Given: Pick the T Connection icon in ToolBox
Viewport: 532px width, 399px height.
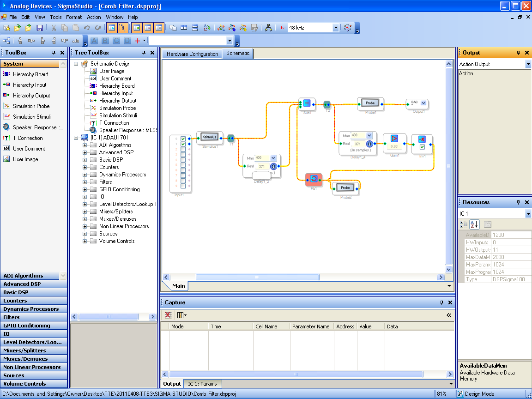Looking at the screenshot, I should [x=6, y=138].
